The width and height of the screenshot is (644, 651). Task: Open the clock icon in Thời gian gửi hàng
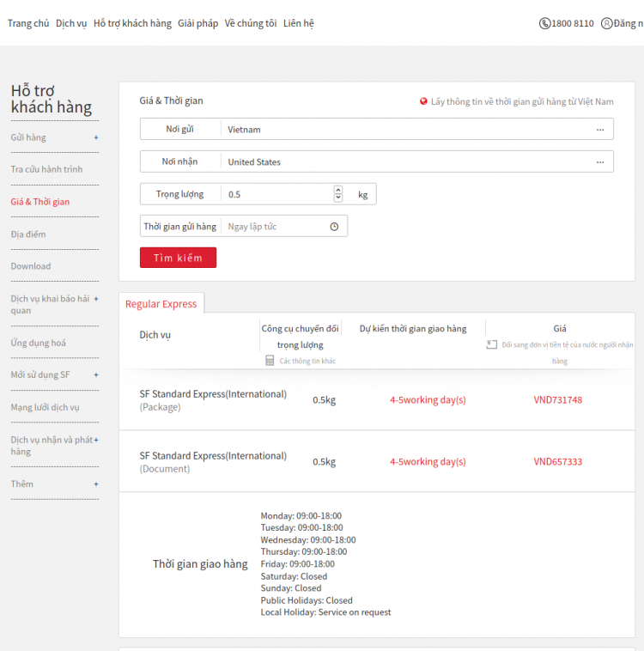pos(334,227)
